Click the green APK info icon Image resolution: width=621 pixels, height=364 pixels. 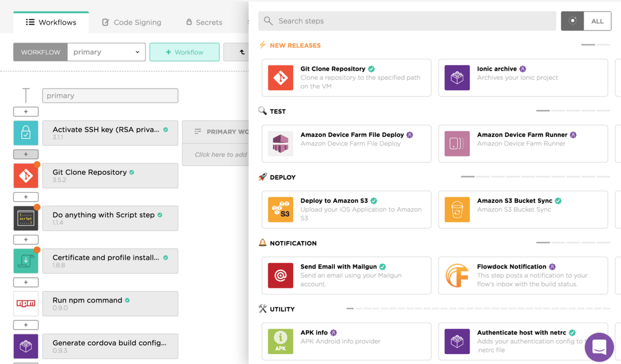pyautogui.click(x=281, y=342)
